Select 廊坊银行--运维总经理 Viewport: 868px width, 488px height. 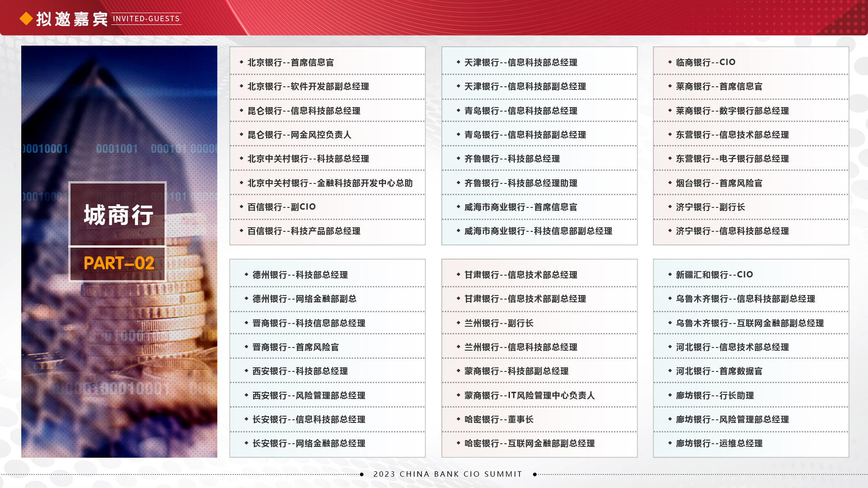pos(719,443)
